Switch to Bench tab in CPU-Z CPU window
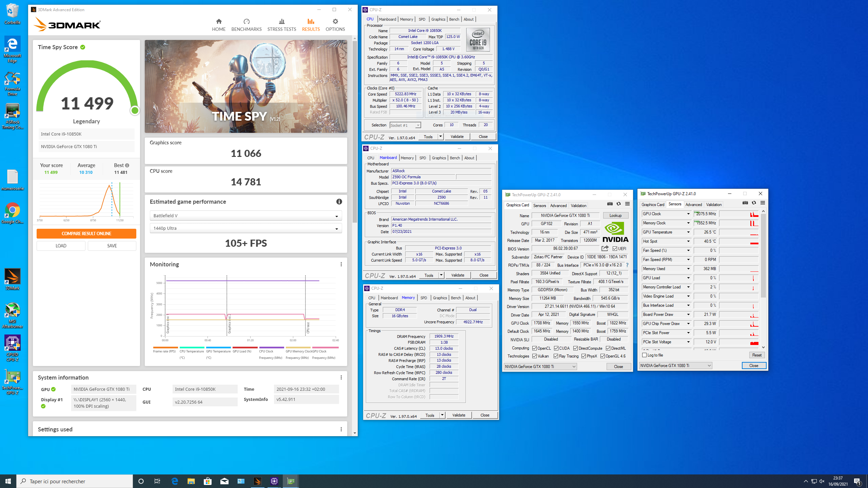Image resolution: width=868 pixels, height=488 pixels. tap(454, 19)
